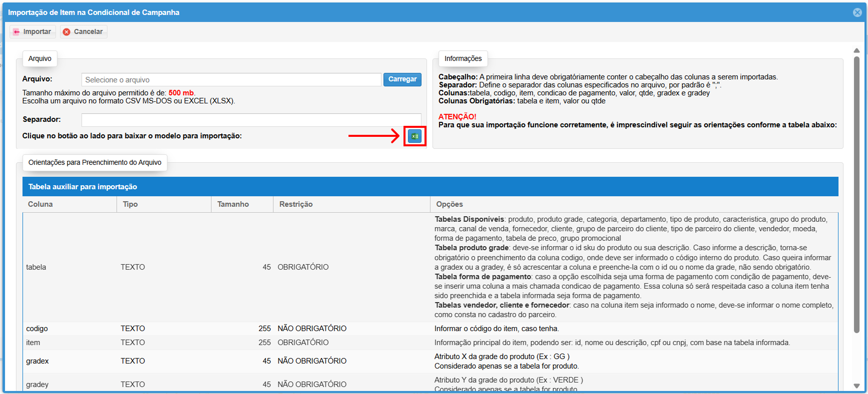Select the Restrição column header
The image size is (868, 394).
[x=296, y=204]
